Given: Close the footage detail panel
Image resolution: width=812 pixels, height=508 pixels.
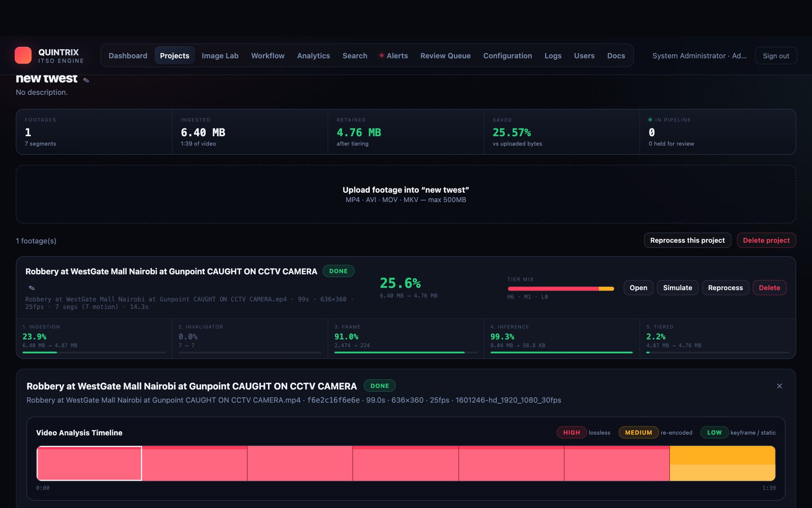Looking at the screenshot, I should (780, 386).
